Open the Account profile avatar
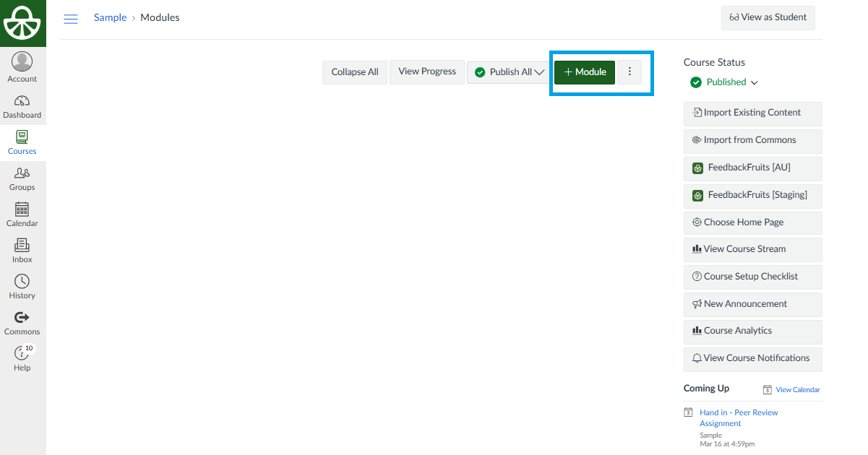 (x=22, y=63)
